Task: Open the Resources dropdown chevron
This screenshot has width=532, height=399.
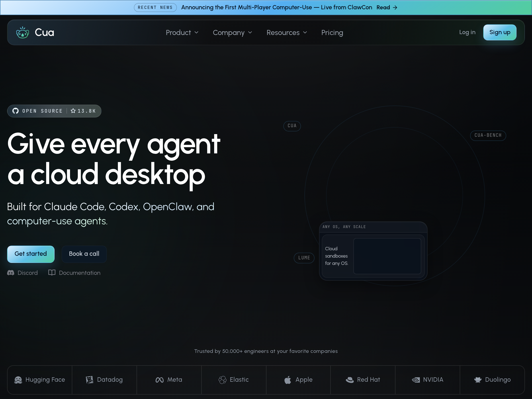Action: (x=305, y=32)
